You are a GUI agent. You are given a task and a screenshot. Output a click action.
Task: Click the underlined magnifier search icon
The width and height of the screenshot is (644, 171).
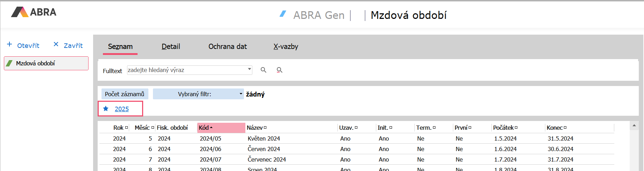click(279, 70)
